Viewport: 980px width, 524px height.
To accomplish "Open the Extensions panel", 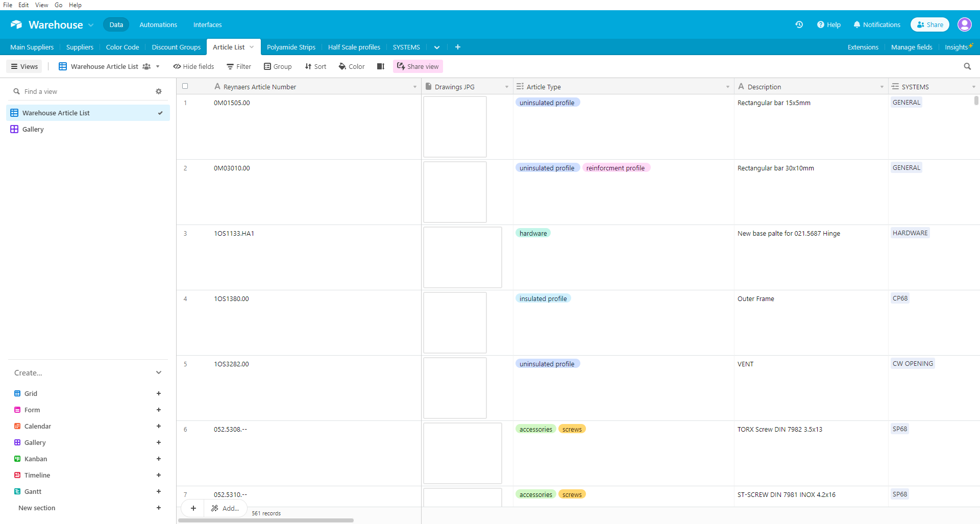I will [x=863, y=47].
